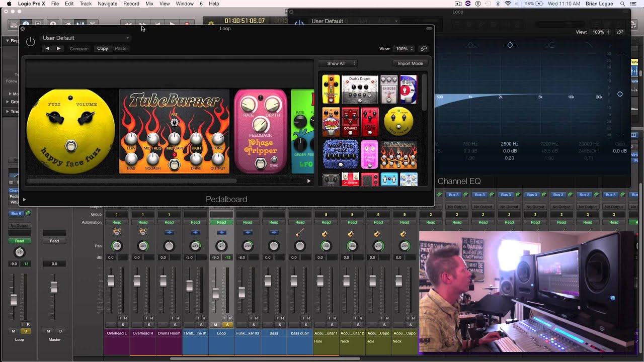The width and height of the screenshot is (644, 362).
Task: Toggle the Tube Burner footswitch
Action: (174, 164)
